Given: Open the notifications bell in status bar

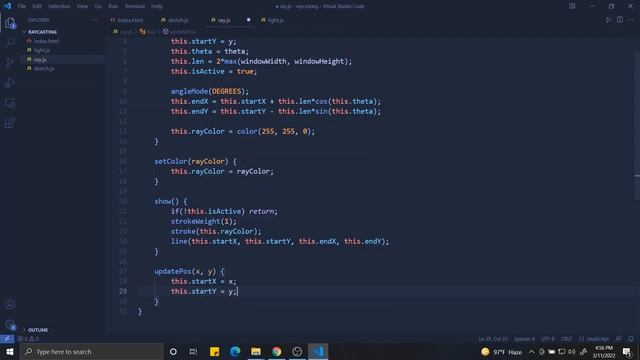Looking at the screenshot, I should point(631,339).
